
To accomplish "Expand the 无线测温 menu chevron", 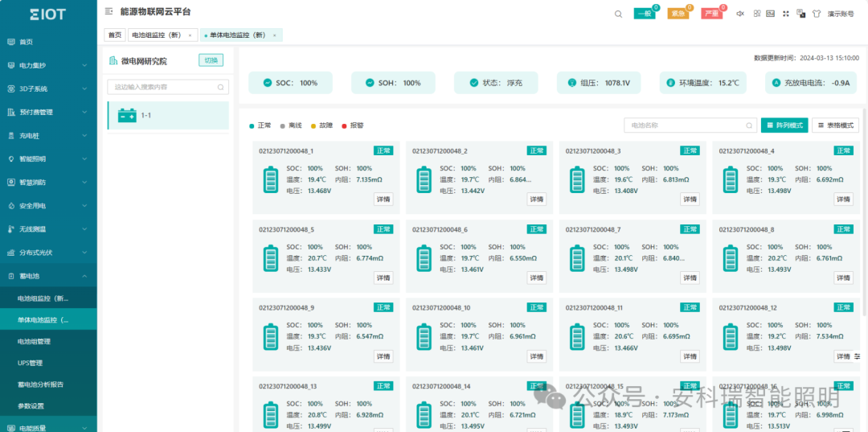I will [84, 228].
